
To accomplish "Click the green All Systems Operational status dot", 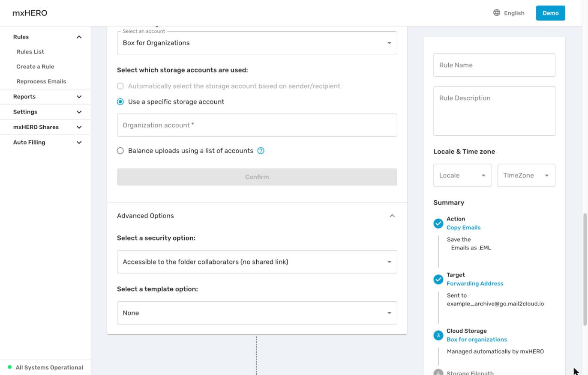I will [10, 367].
